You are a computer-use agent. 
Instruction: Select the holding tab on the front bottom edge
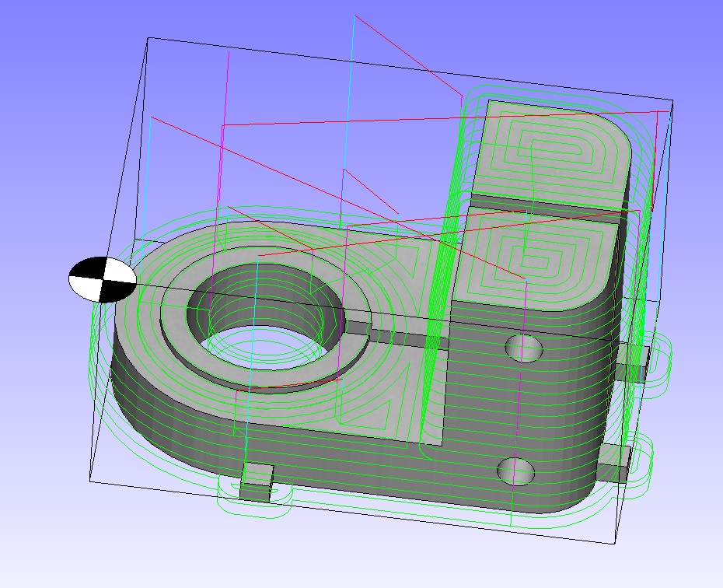[256, 482]
